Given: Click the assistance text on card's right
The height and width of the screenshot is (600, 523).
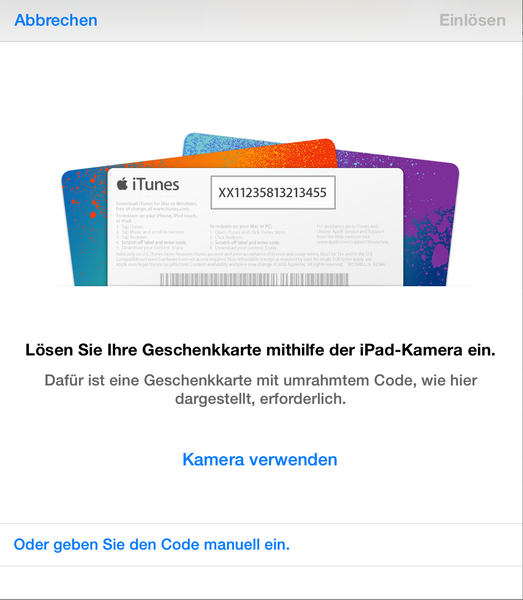Looking at the screenshot, I should click(352, 234).
